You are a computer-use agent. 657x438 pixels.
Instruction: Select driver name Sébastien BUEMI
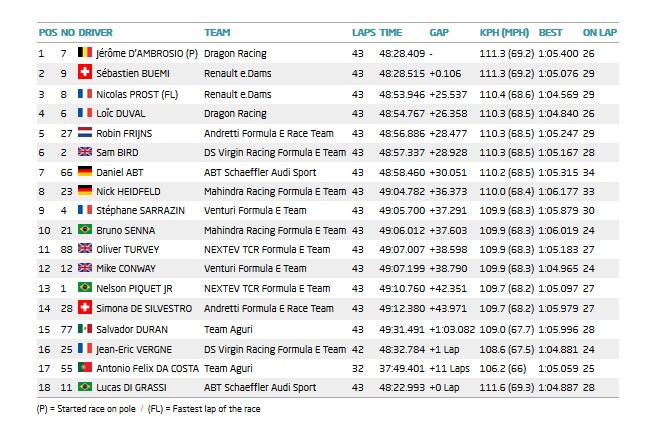tap(133, 73)
